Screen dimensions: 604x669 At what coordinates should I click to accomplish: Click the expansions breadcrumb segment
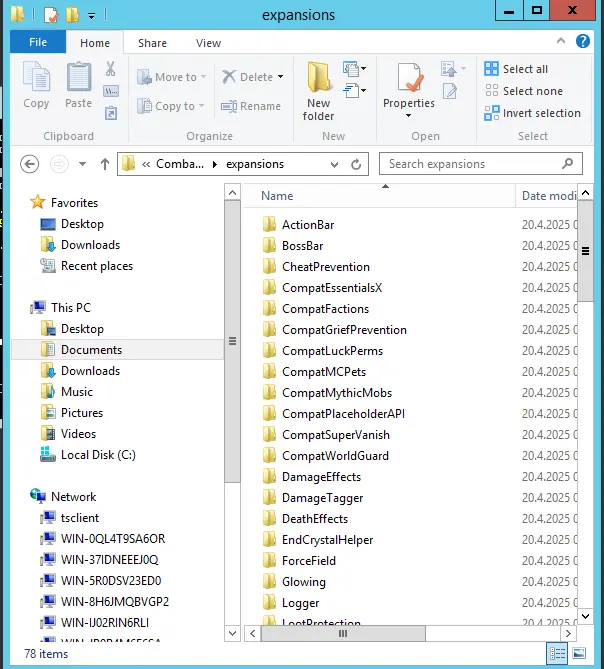click(255, 164)
